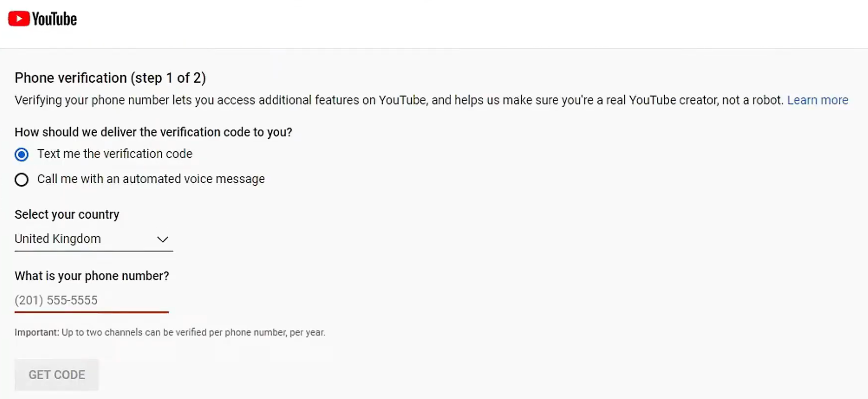The width and height of the screenshot is (868, 399).
Task: Click 'Call me with an automated voice message' label
Action: coord(151,179)
